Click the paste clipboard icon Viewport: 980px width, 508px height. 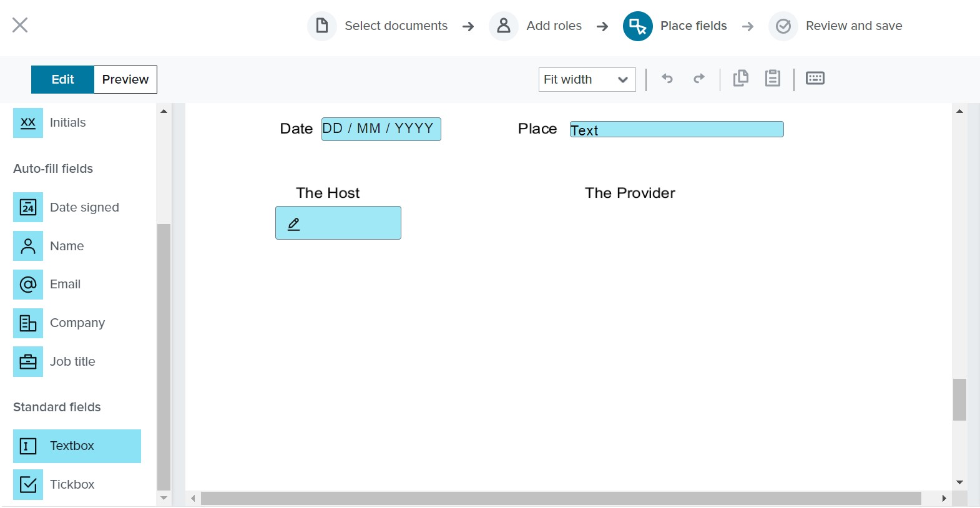pyautogui.click(x=773, y=78)
